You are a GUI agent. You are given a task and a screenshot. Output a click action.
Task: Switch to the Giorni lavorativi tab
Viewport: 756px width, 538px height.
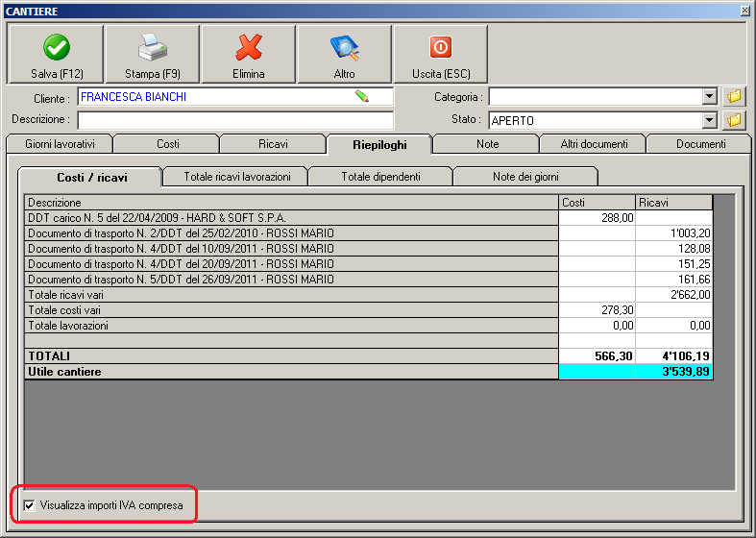tap(60, 144)
